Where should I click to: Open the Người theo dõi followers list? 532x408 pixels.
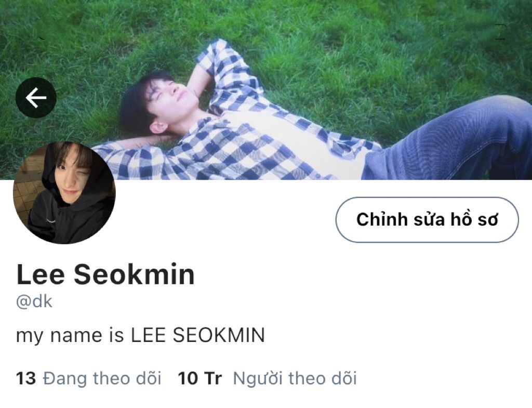[x=268, y=378]
